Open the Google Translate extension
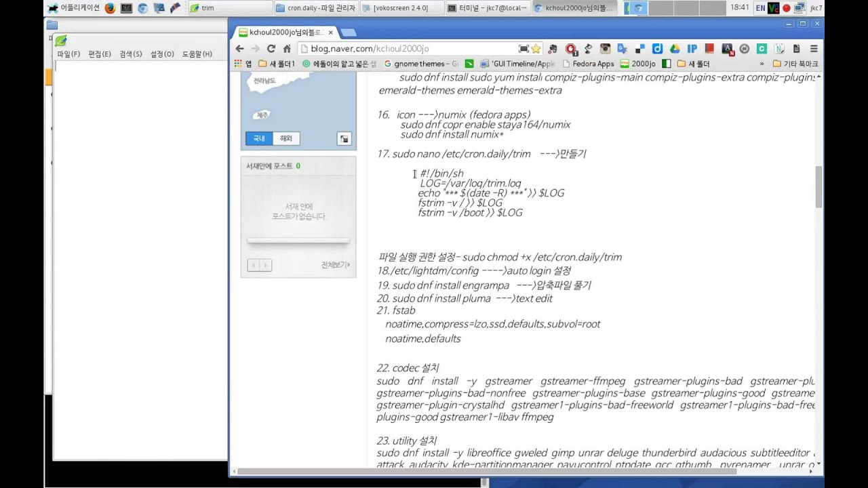Viewport: 868px width, 488px height. [x=623, y=49]
